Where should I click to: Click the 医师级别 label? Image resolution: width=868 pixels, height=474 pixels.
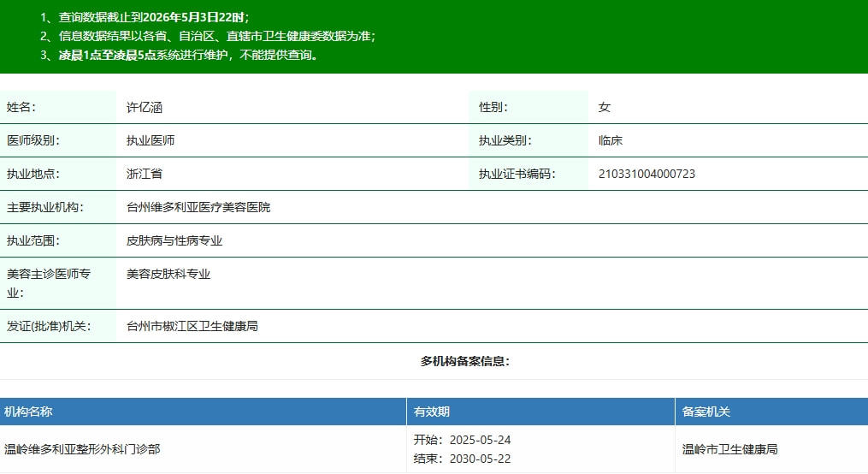tap(33, 140)
